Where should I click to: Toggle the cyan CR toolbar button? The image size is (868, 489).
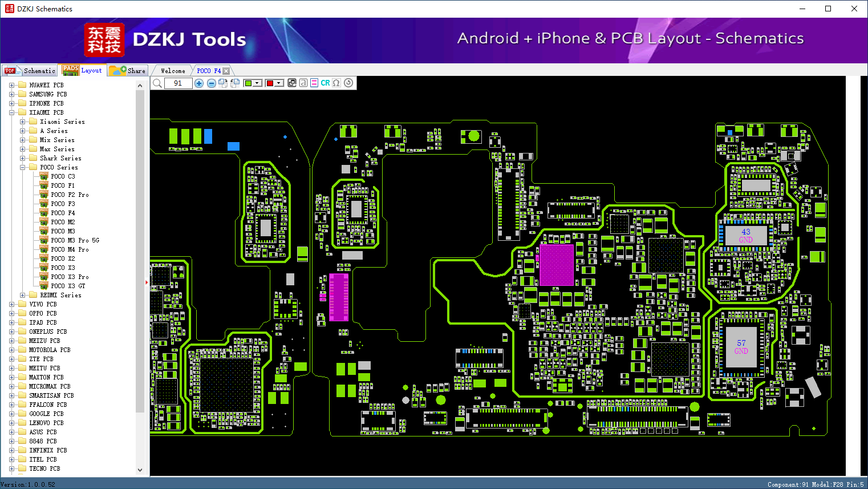pos(325,83)
